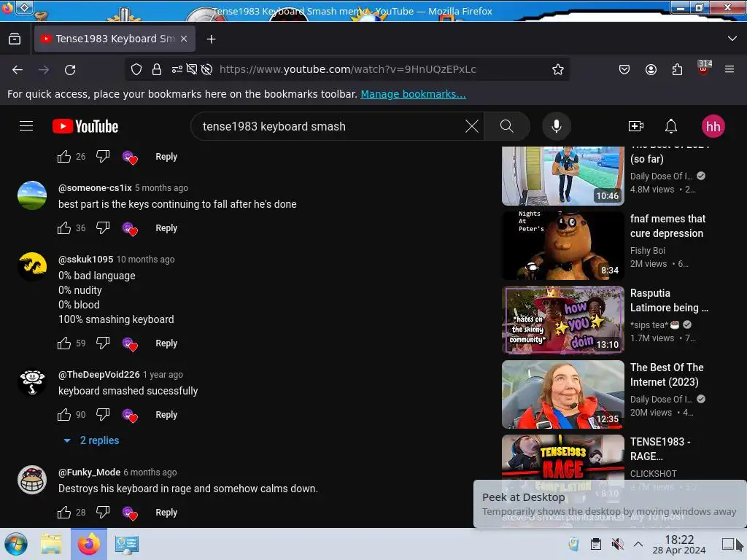Screen dimensions: 747x560
Task: Open Firefox tracking protection shield
Action: coord(136,69)
